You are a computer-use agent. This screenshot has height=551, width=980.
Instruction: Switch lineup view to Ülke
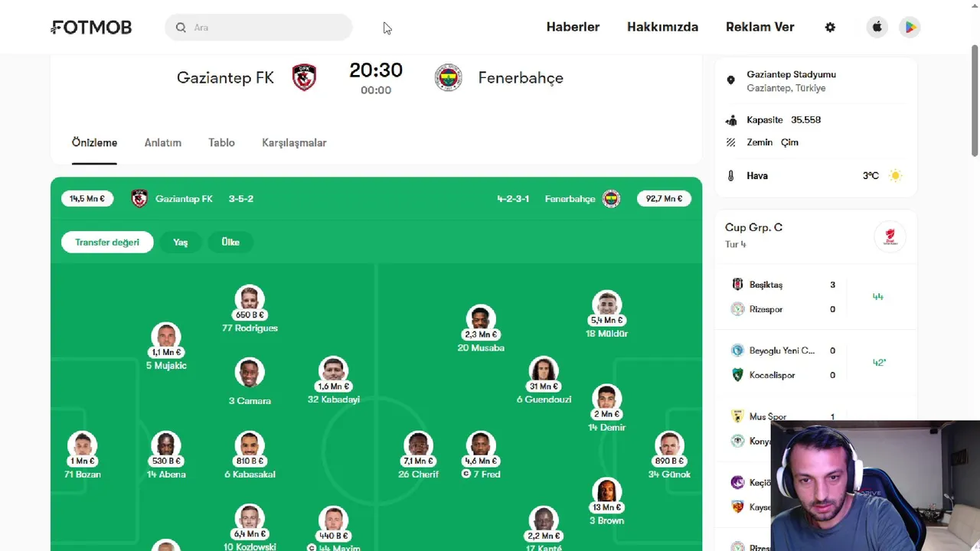point(230,243)
